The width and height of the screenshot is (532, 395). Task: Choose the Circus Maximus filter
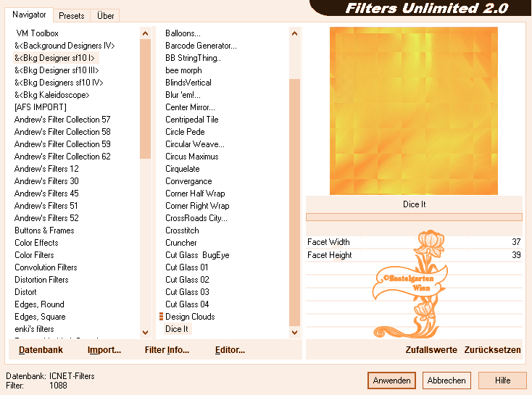[191, 157]
